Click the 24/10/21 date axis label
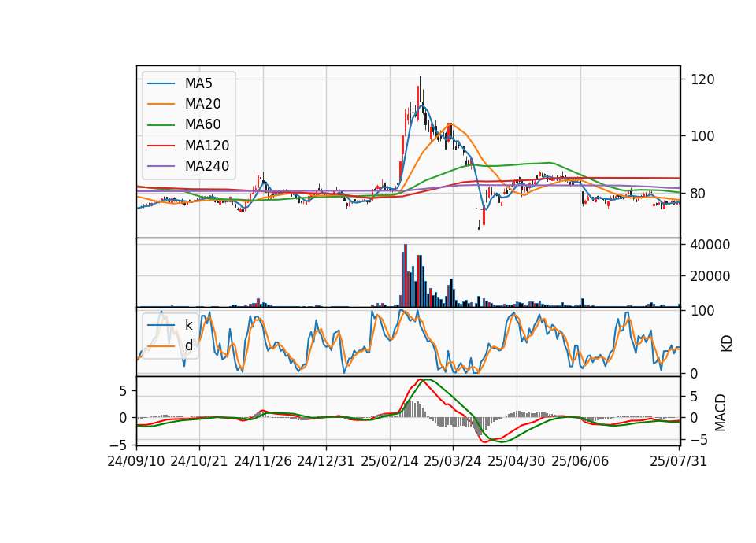 click(x=199, y=461)
